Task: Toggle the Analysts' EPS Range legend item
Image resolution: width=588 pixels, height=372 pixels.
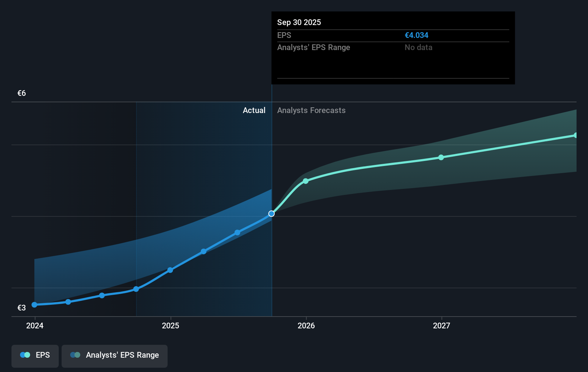Action: 114,356
